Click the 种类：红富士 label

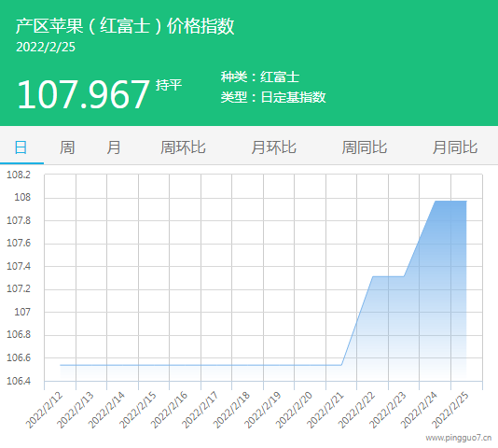coord(260,77)
